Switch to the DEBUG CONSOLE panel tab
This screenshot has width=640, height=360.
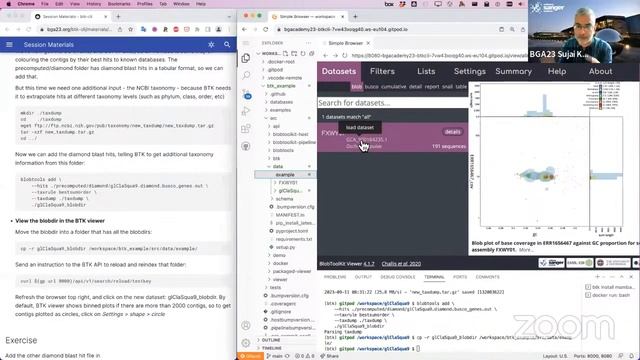pos(398,277)
